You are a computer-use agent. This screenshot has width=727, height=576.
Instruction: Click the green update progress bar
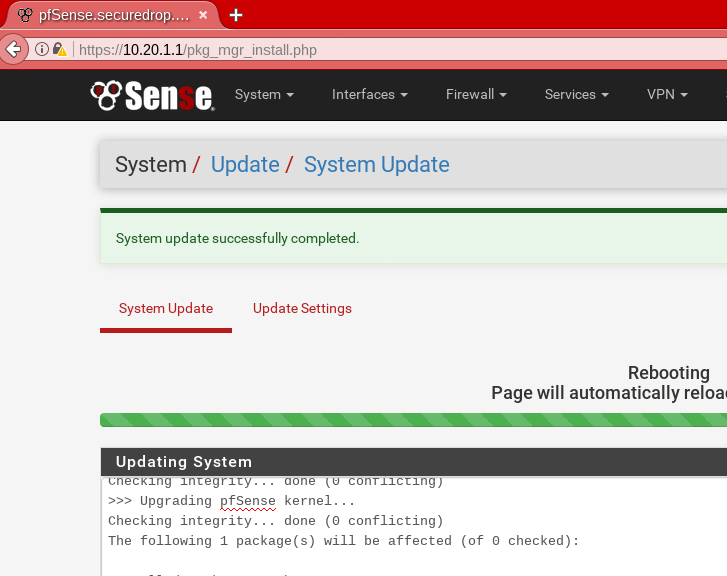tap(414, 420)
